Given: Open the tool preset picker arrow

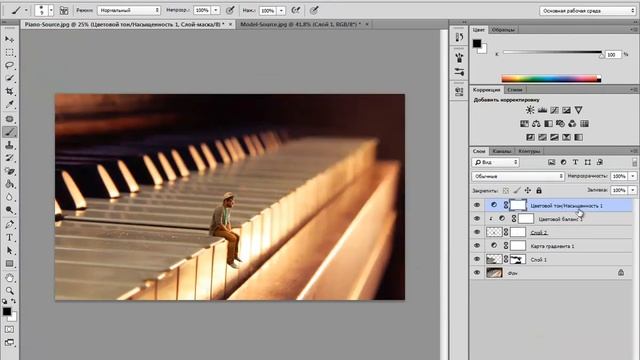Looking at the screenshot, I should pos(26,10).
